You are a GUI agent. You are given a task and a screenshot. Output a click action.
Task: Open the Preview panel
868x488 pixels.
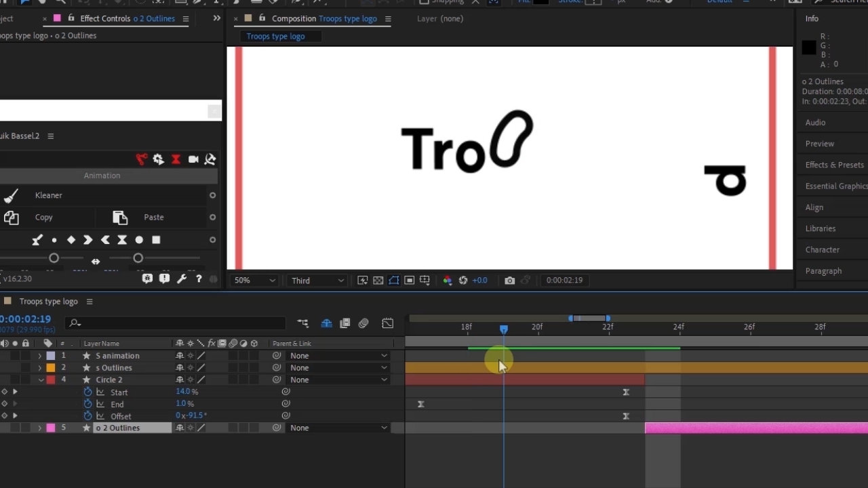pos(819,144)
